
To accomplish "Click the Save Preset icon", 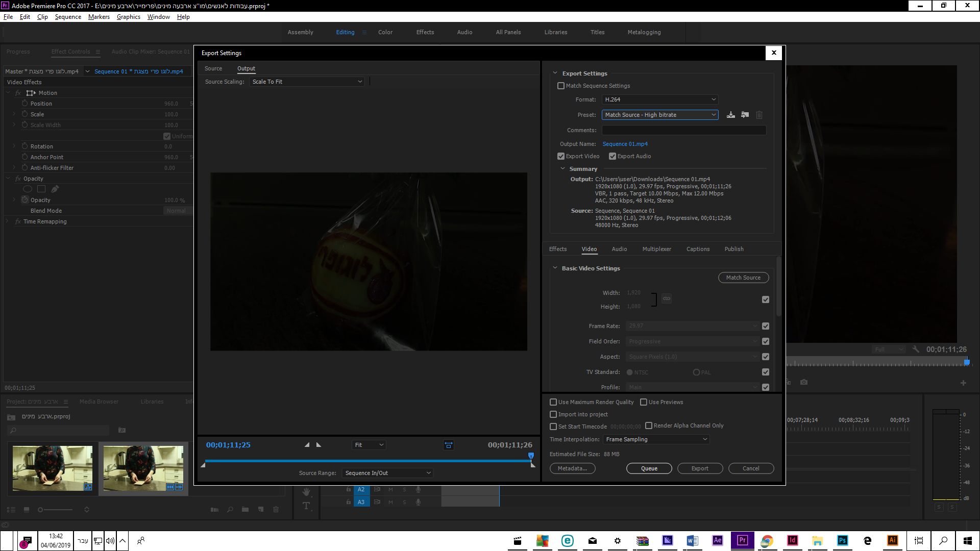I will coord(731,115).
